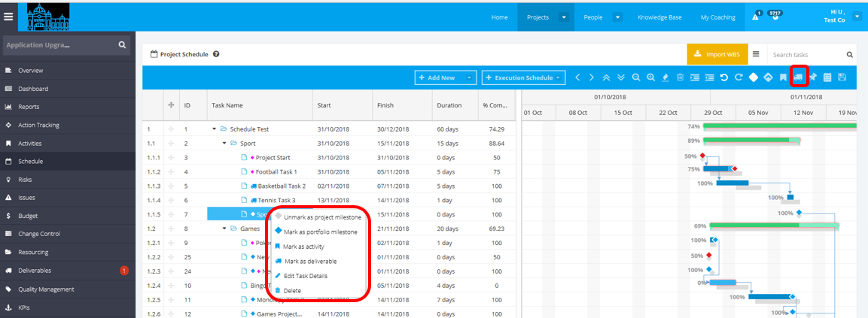Click the next arrow in schedule toolbar

point(592,77)
